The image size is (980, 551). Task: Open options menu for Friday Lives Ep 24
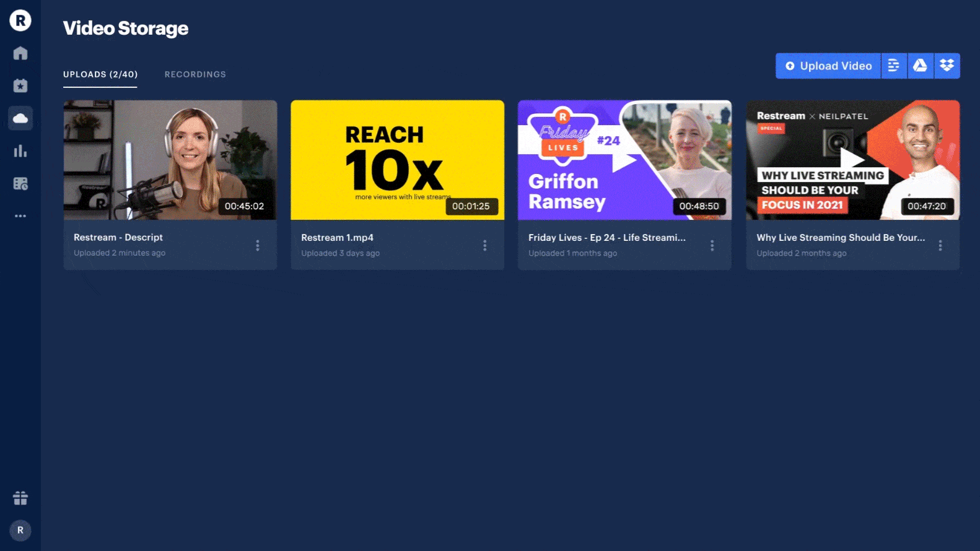tap(712, 246)
